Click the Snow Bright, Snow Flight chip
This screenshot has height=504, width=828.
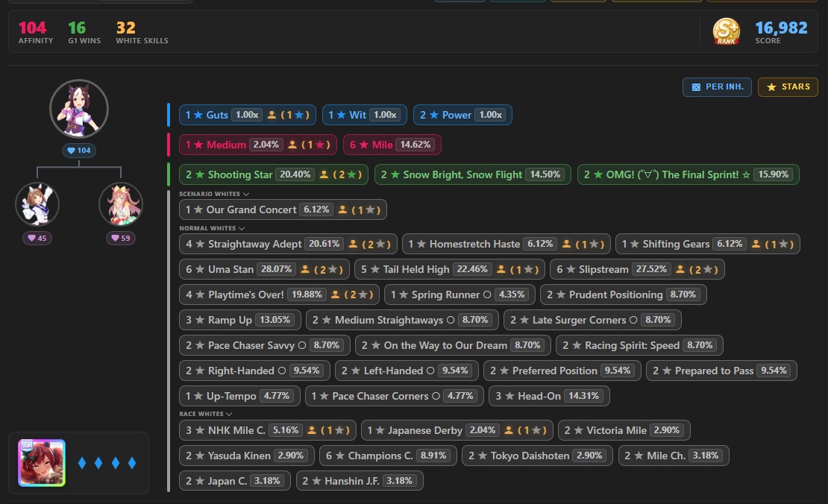coord(473,174)
